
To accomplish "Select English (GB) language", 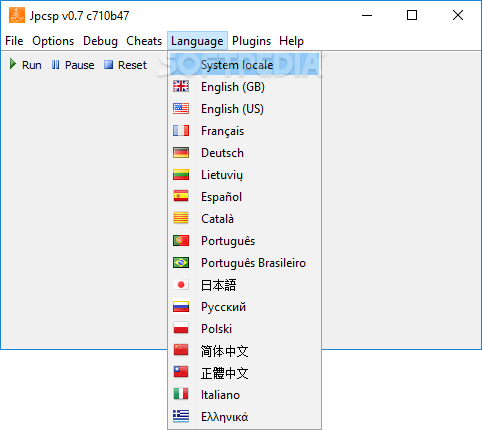I will [244, 87].
